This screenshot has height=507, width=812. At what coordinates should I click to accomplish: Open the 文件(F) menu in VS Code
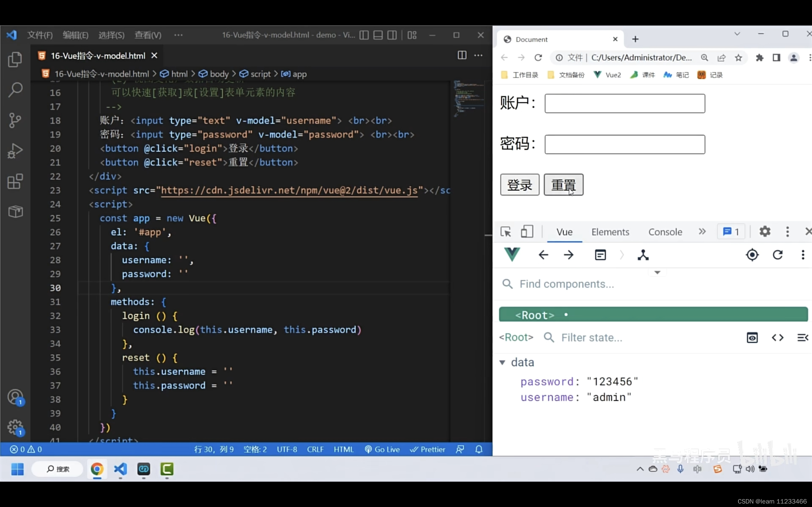(40, 35)
